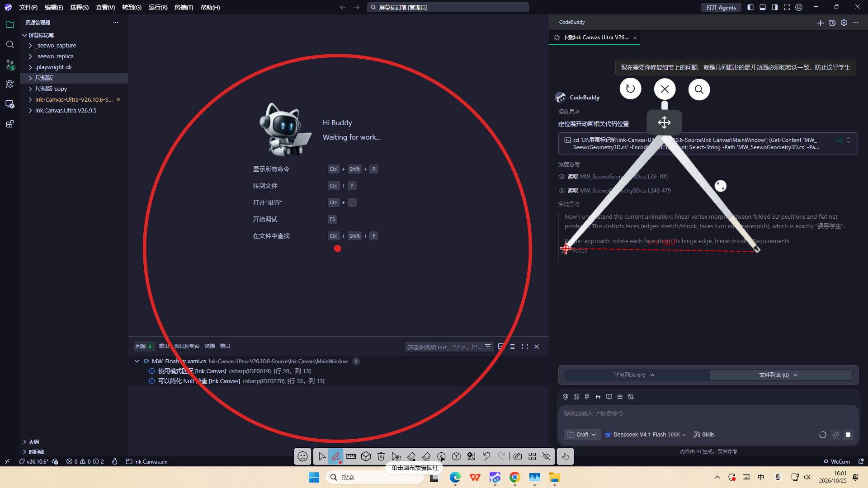Click the move handle on the compass
The height and width of the screenshot is (488, 868).
coord(664,122)
